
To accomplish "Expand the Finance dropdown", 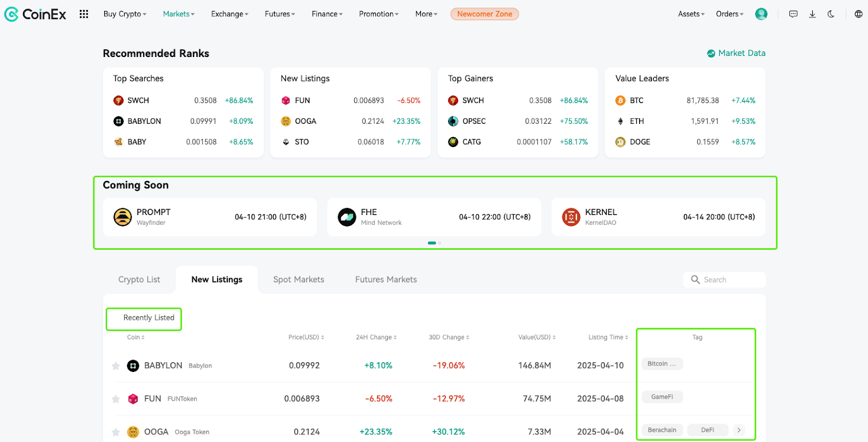I will [327, 14].
